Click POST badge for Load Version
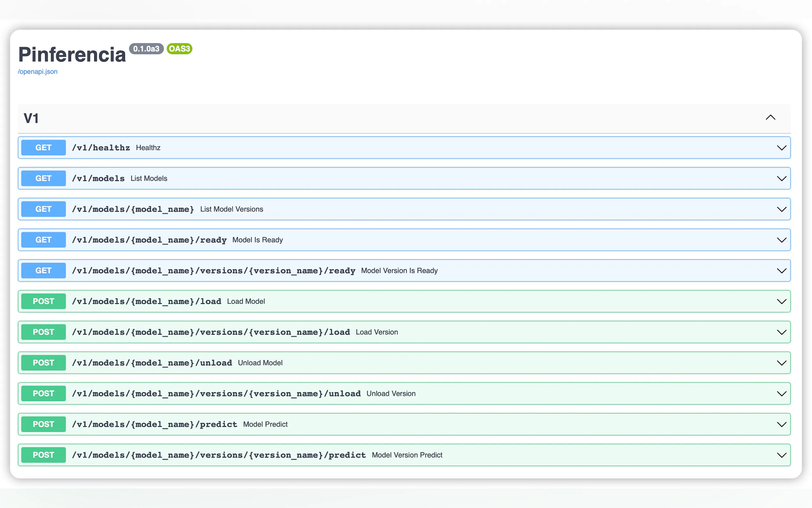 click(x=43, y=332)
